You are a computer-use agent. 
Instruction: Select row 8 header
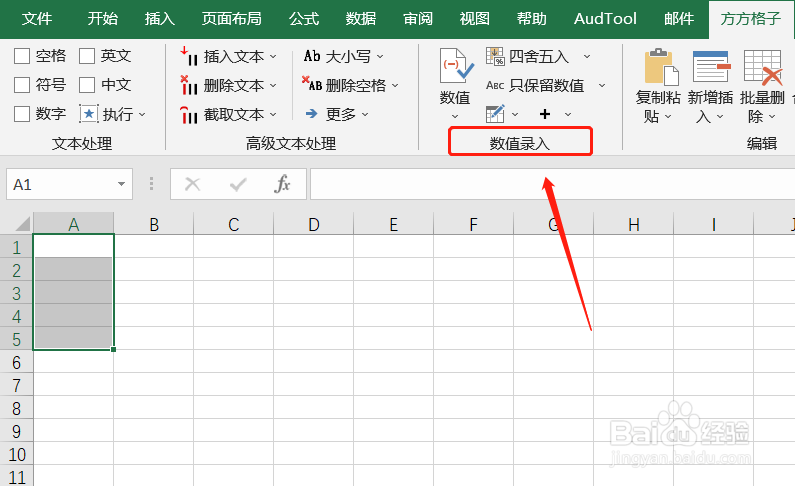[16, 408]
